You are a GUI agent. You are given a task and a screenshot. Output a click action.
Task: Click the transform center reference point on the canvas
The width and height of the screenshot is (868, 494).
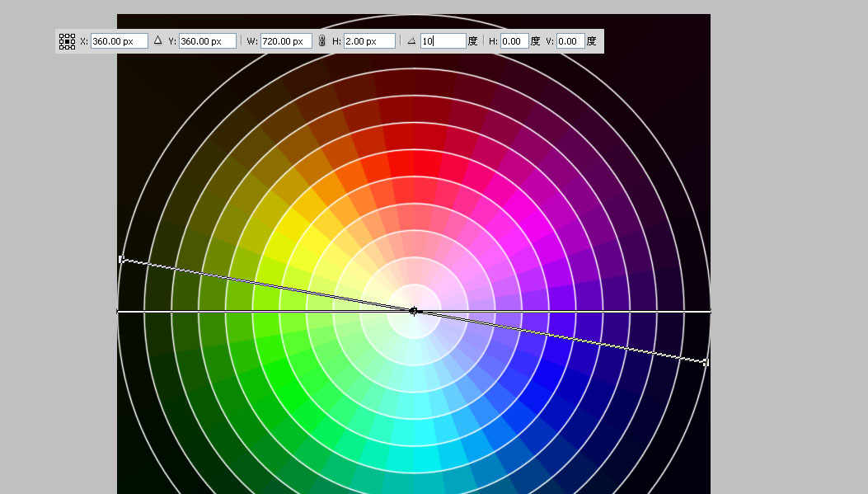pyautogui.click(x=414, y=311)
